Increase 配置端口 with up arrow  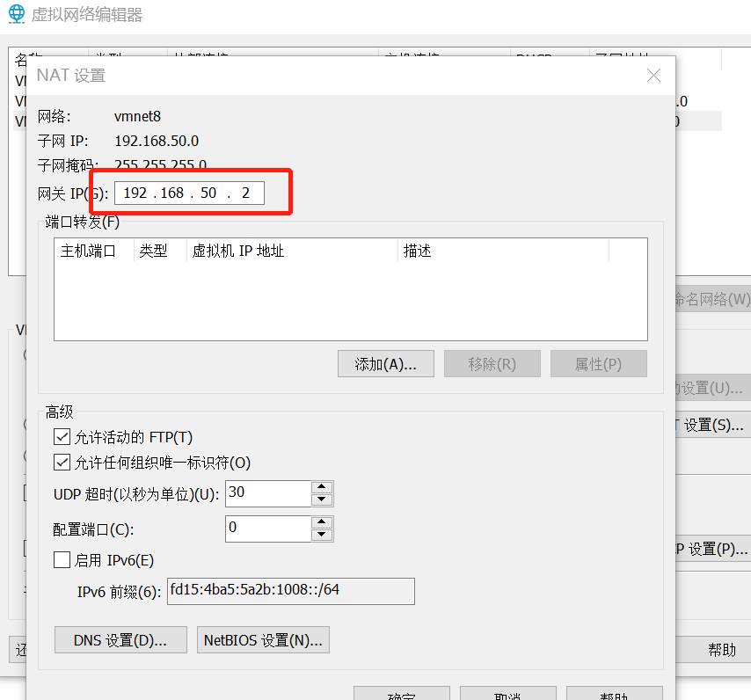point(322,521)
